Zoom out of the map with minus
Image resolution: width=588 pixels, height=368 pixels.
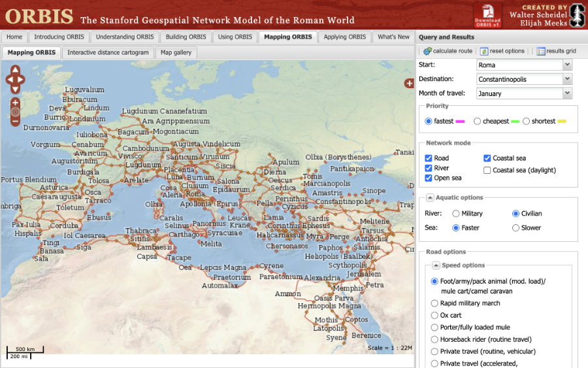(x=15, y=121)
